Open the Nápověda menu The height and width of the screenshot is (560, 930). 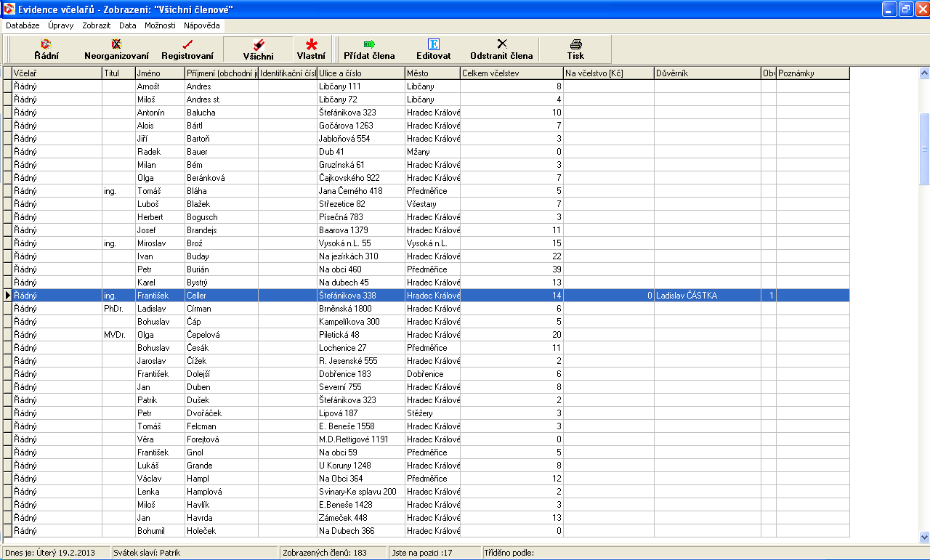coord(202,25)
